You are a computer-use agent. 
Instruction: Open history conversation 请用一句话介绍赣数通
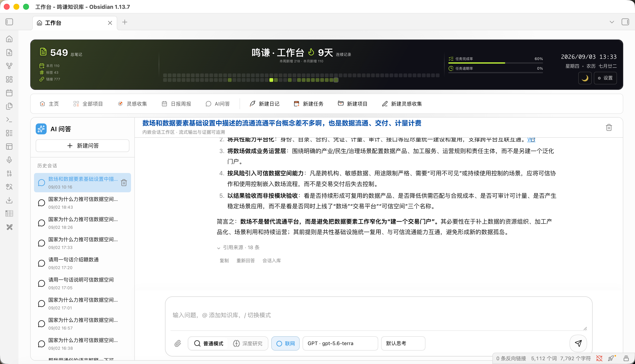83,263
